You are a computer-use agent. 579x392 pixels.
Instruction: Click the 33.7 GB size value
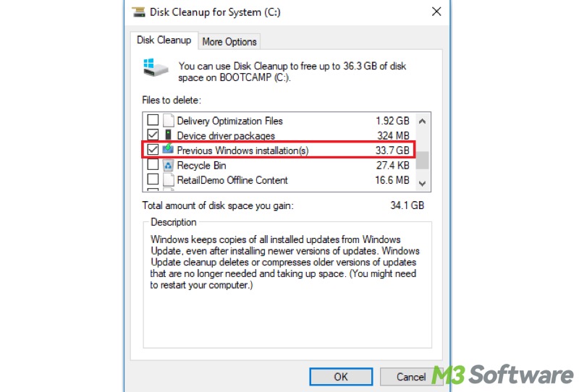pyautogui.click(x=392, y=150)
